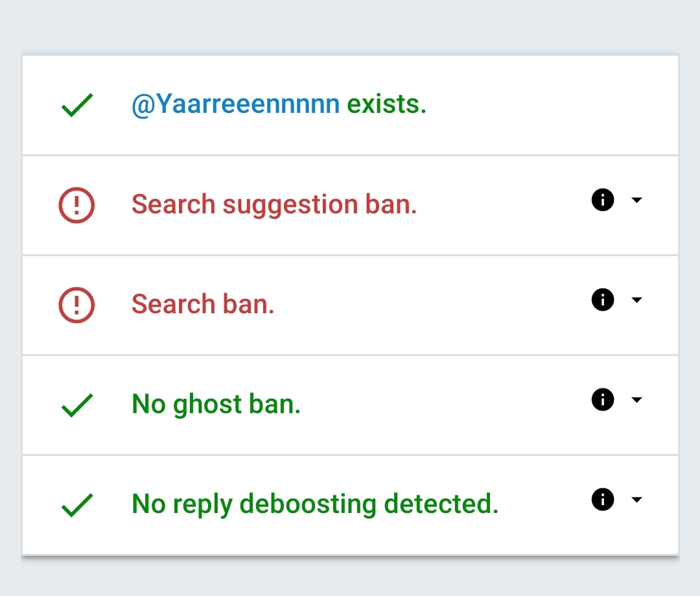Click the 'Search suggestion ban.' text
700x596 pixels.
274,205
